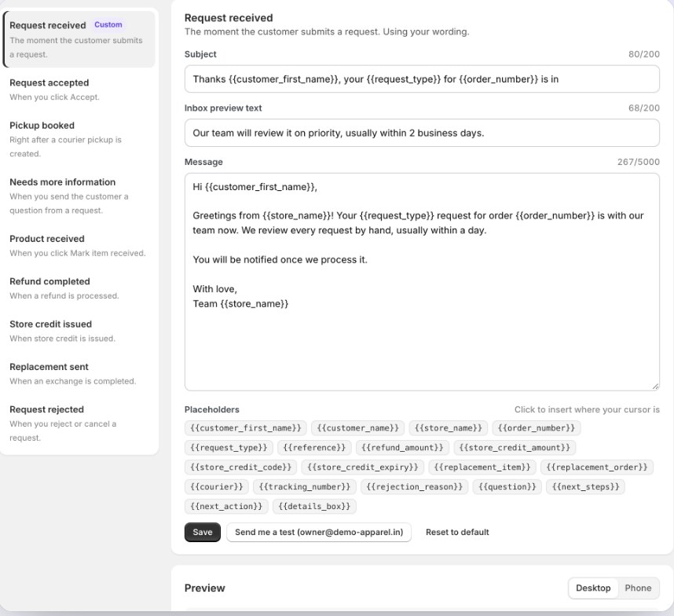Add the {{request_type}} placeholder chip
Image resolution: width=674 pixels, height=616 pixels.
pos(229,448)
